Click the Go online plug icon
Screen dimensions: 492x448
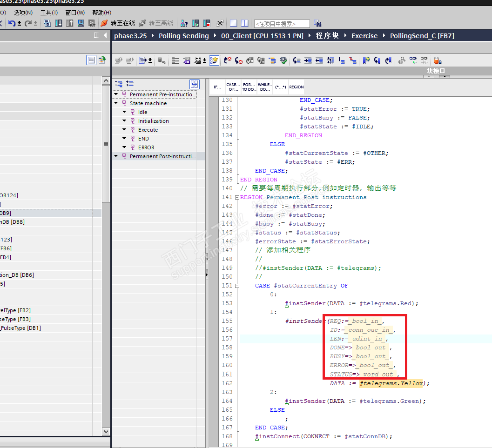tap(104, 23)
